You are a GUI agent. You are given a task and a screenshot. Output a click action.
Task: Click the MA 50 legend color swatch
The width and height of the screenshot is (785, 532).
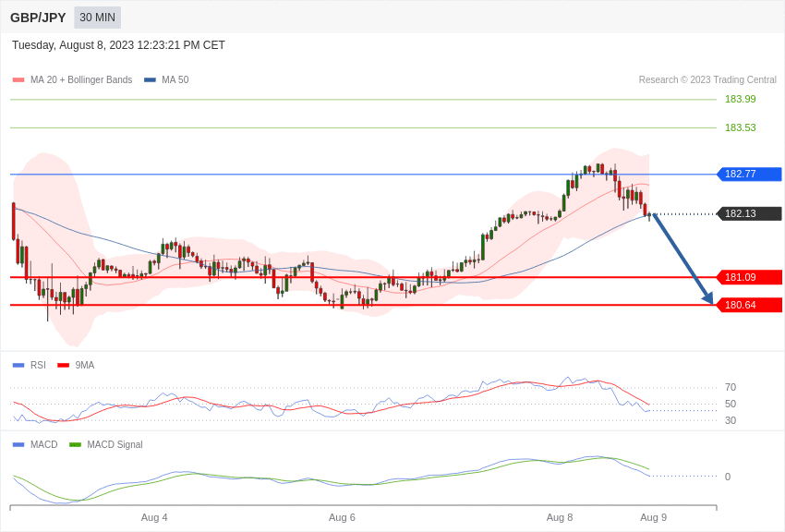[150, 80]
